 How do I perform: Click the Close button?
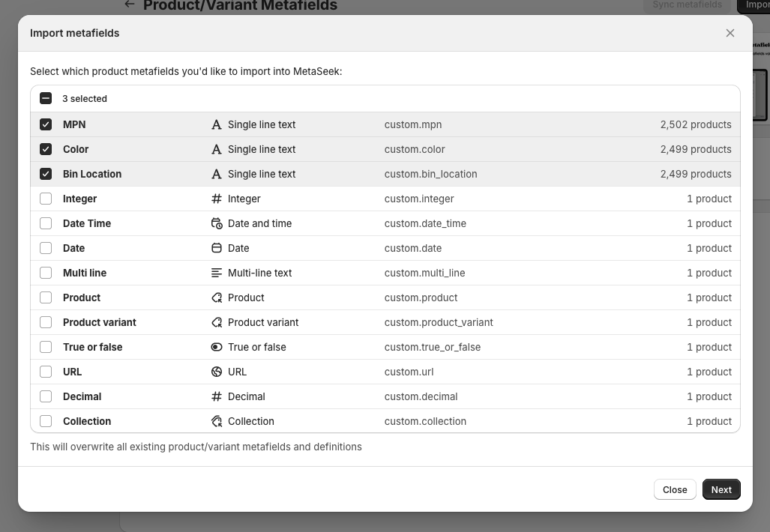674,489
